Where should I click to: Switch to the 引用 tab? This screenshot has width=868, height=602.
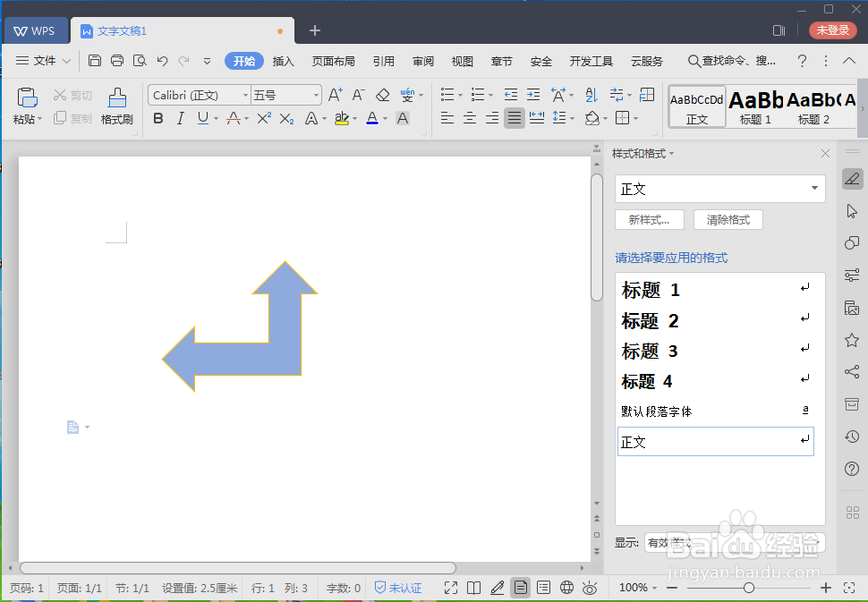coord(384,61)
